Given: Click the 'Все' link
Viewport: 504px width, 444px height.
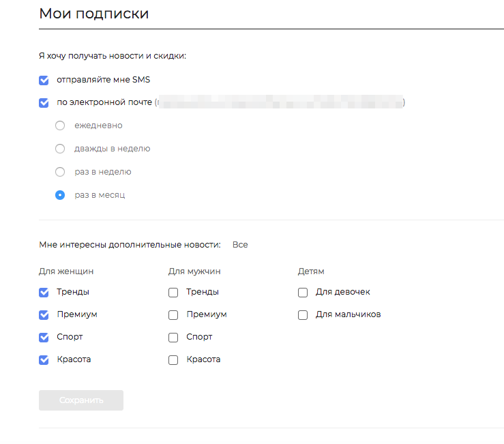Looking at the screenshot, I should pyautogui.click(x=240, y=245).
